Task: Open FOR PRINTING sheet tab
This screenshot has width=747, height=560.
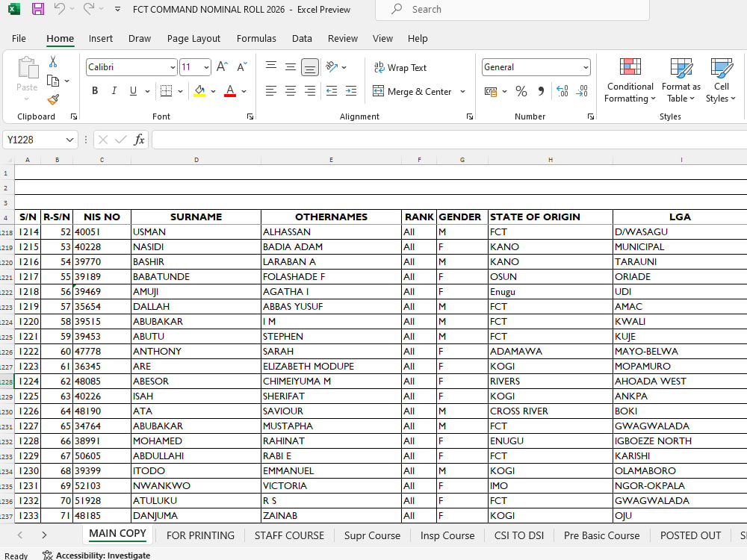Action: pos(200,535)
